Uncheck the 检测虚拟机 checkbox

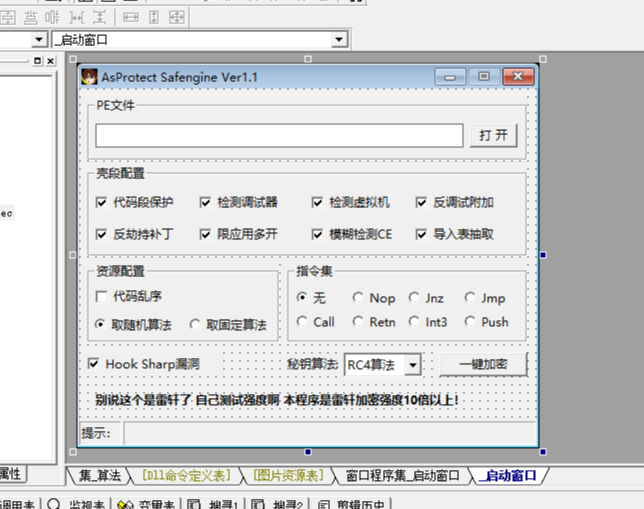317,203
